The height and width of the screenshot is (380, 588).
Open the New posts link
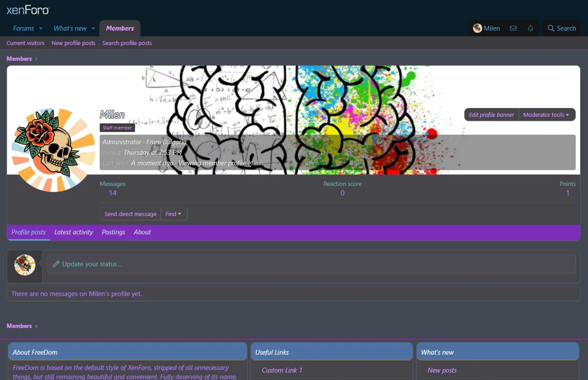click(x=442, y=370)
